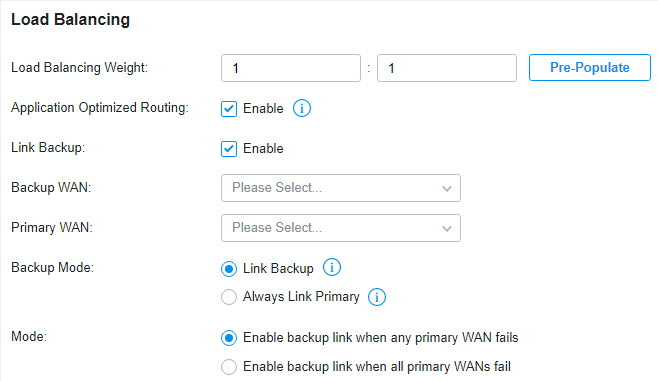Select the Link Backup mode radio button

229,269
